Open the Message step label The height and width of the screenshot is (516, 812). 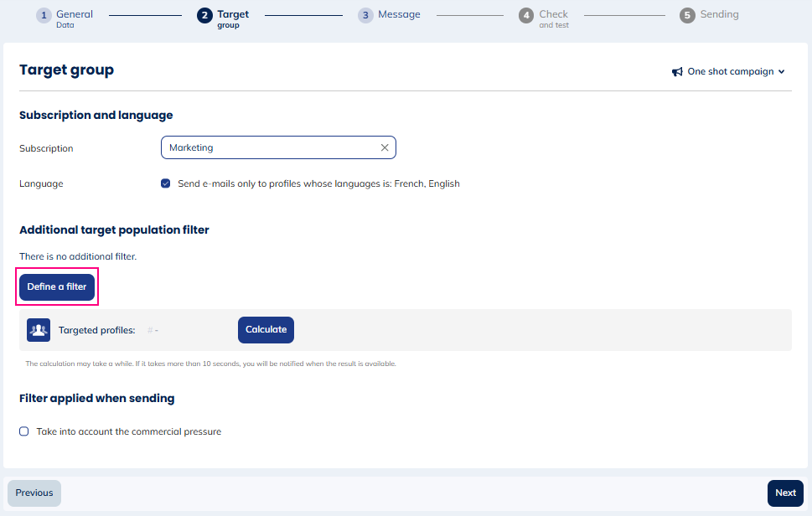[x=399, y=14]
